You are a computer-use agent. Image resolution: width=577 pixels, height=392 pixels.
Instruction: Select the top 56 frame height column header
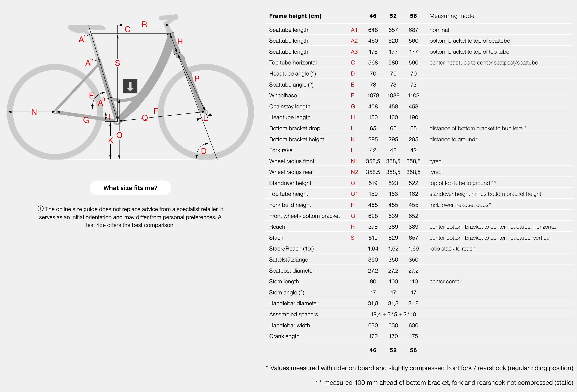(413, 16)
